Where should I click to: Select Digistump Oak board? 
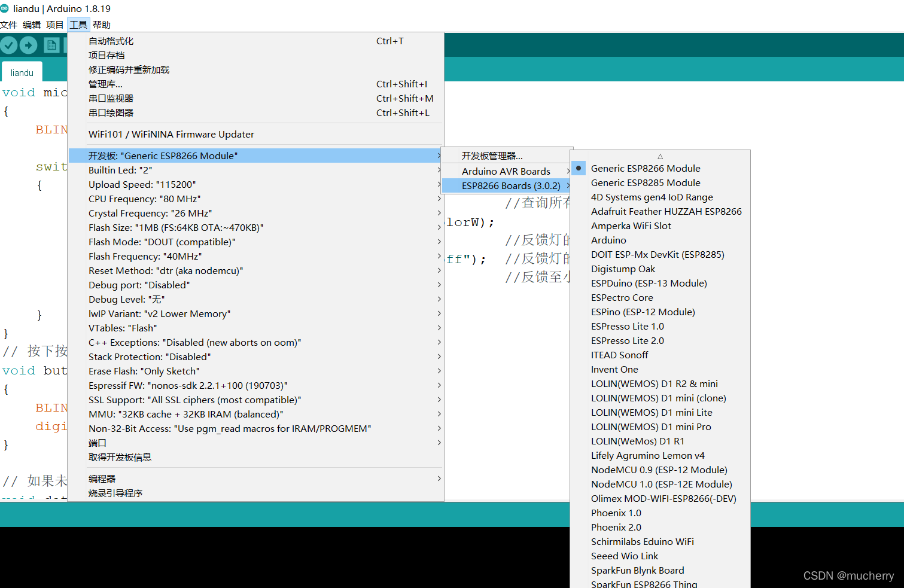(x=661, y=269)
